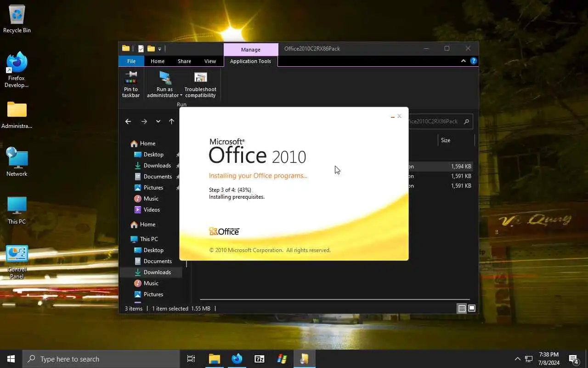Open the Windows Start menu
This screenshot has height=368, width=588.
[x=11, y=359]
